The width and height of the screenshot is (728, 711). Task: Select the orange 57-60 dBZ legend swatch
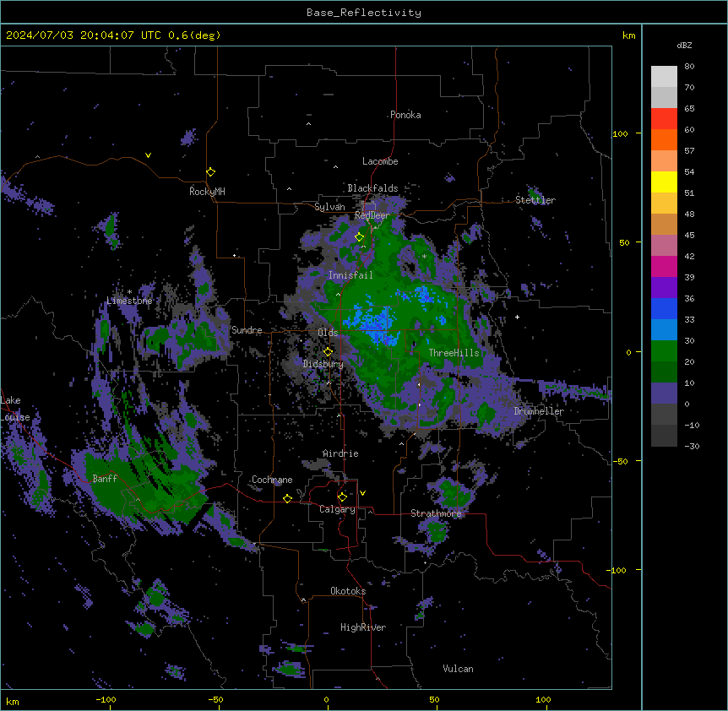point(664,139)
